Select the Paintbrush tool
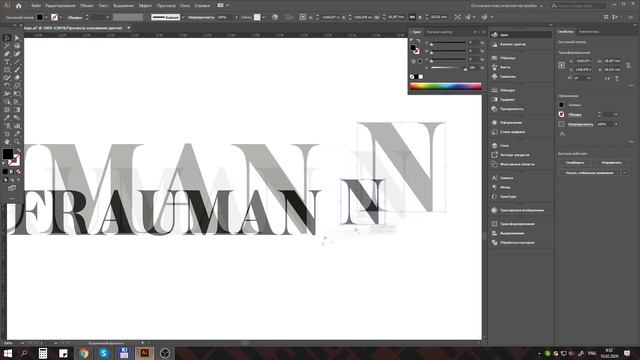The width and height of the screenshot is (640, 360). pos(17,70)
